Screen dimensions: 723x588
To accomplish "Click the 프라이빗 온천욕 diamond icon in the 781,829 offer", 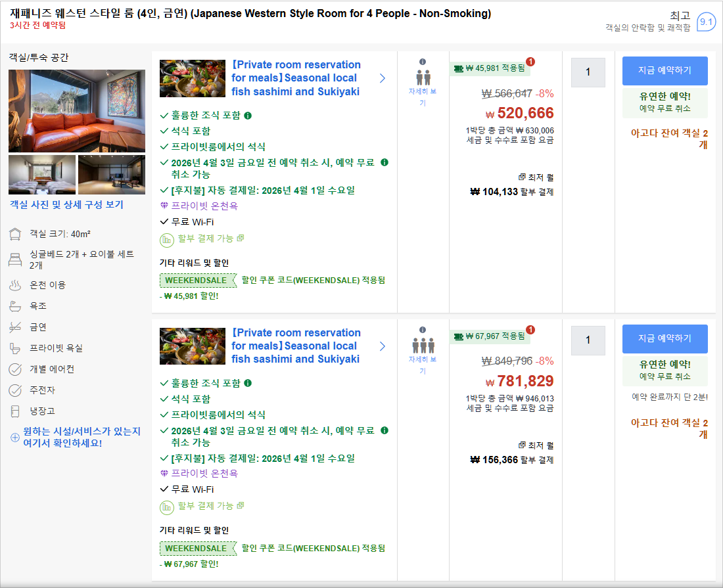I will pos(164,473).
